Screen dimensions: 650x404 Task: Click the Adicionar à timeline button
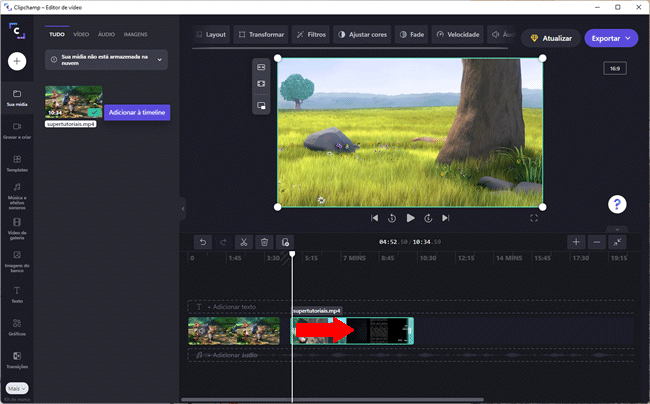137,112
